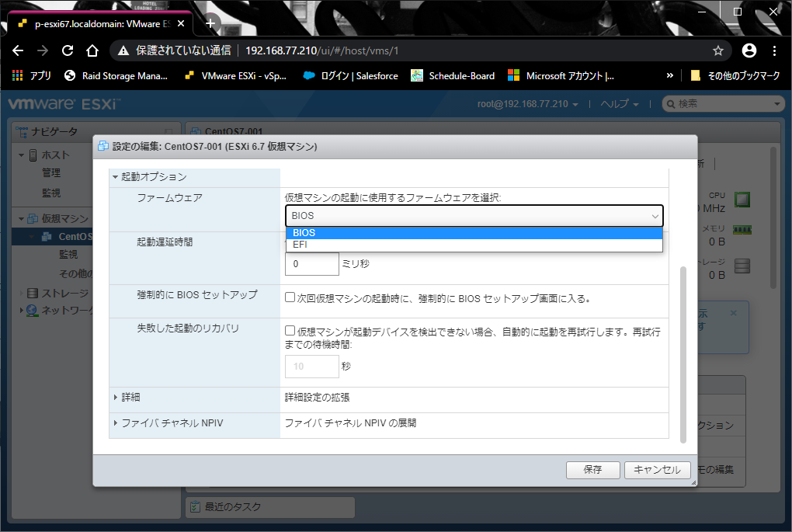This screenshot has height=532, width=792.
Task: Click the ナビゲータ panel icon
Action: pos(21,132)
